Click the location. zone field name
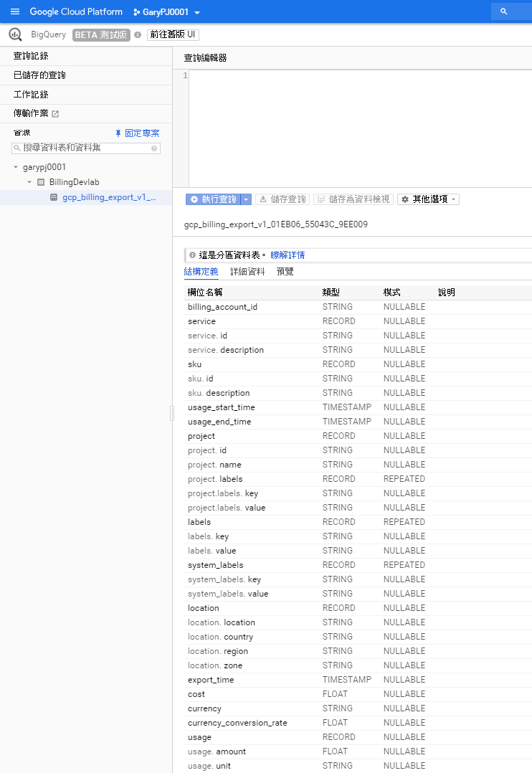Image resolution: width=532 pixels, height=773 pixels. pos(215,665)
